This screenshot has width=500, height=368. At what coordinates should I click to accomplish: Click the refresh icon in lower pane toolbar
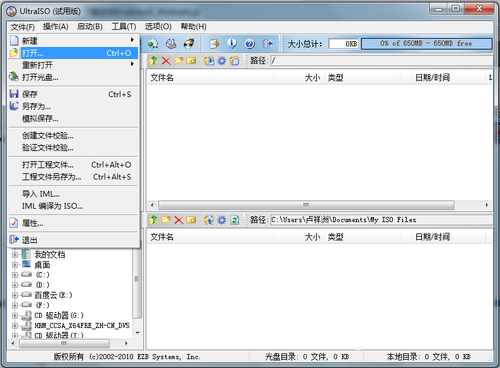click(235, 220)
